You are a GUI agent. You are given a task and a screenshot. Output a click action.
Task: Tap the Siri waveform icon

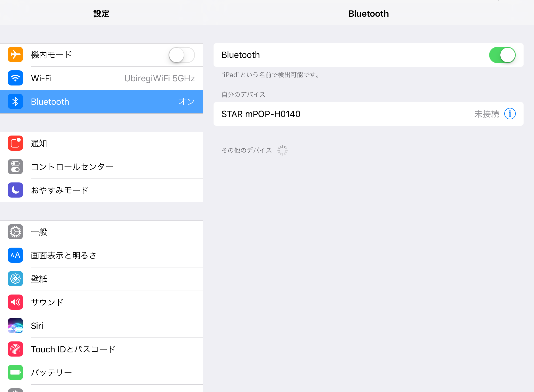click(15, 326)
